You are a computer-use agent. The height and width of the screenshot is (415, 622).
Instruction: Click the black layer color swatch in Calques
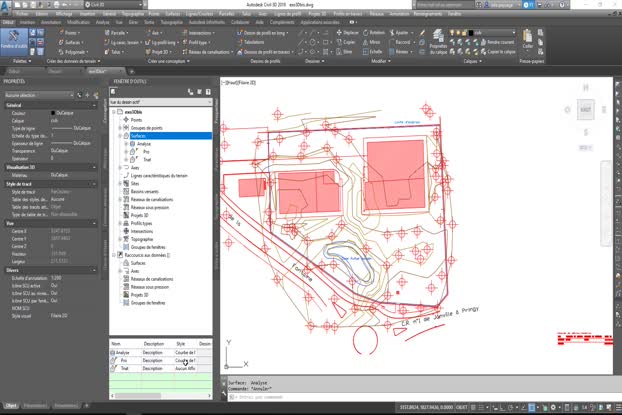[471, 33]
